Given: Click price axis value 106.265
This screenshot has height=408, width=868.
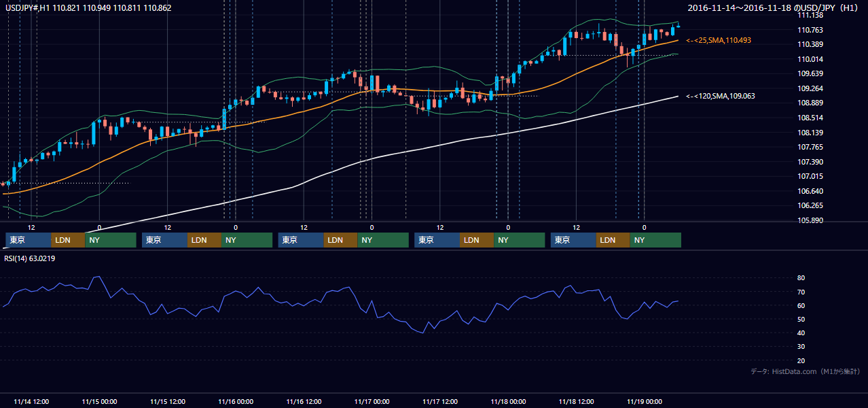Looking at the screenshot, I should 811,205.
